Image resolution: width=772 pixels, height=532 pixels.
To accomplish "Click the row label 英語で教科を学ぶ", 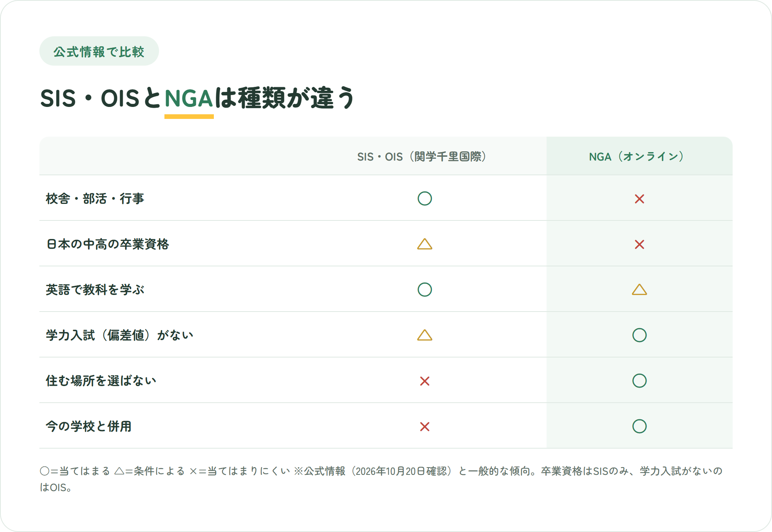I will [95, 290].
